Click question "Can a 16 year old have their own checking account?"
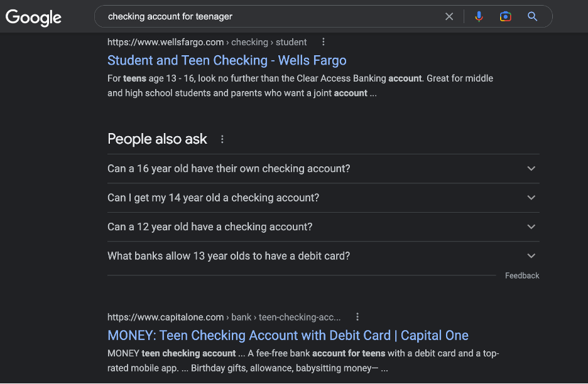The height and width of the screenshot is (384, 588). (x=229, y=169)
